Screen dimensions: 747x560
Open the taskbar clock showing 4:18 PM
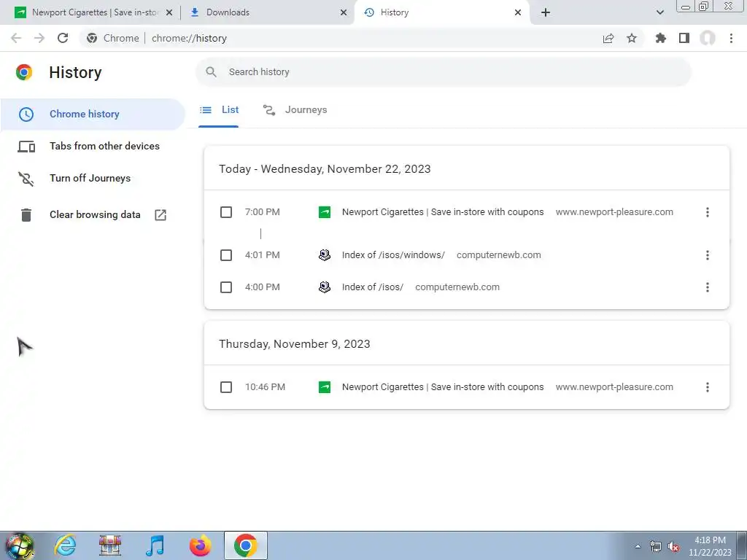pyautogui.click(x=710, y=546)
